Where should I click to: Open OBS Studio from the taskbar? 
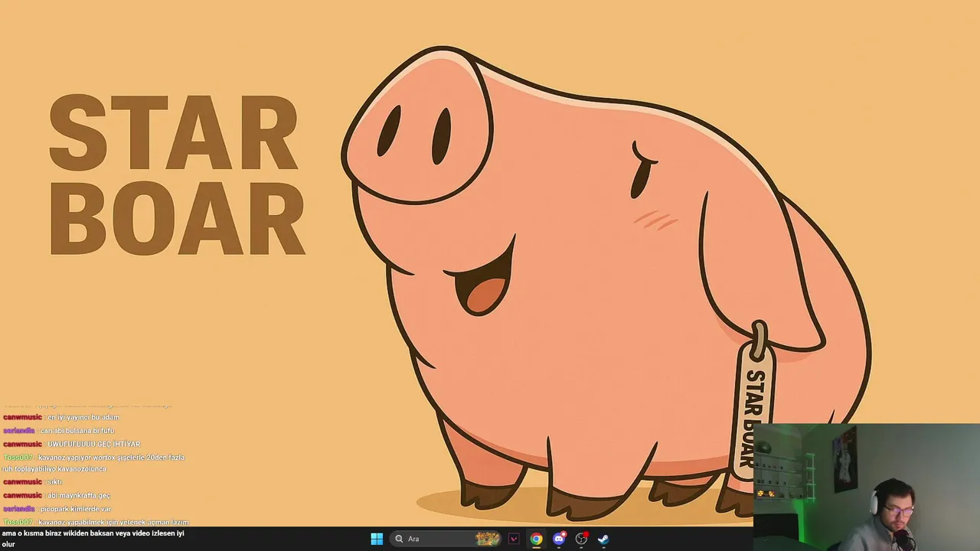(581, 539)
